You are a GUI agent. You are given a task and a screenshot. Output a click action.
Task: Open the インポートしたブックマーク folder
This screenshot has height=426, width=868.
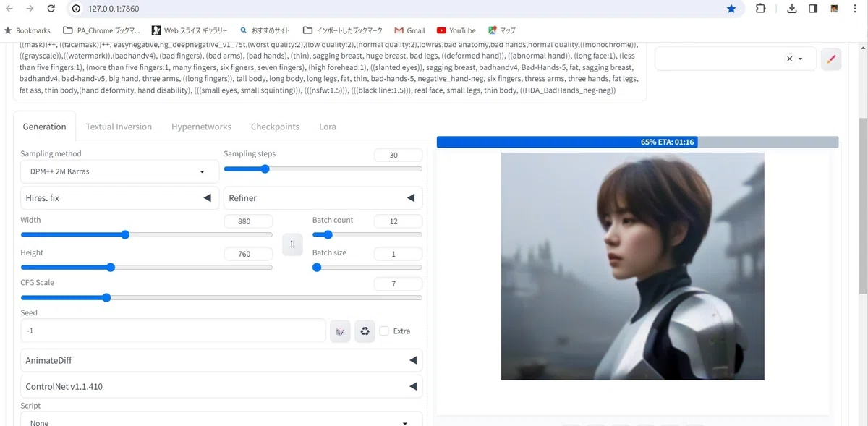[344, 30]
